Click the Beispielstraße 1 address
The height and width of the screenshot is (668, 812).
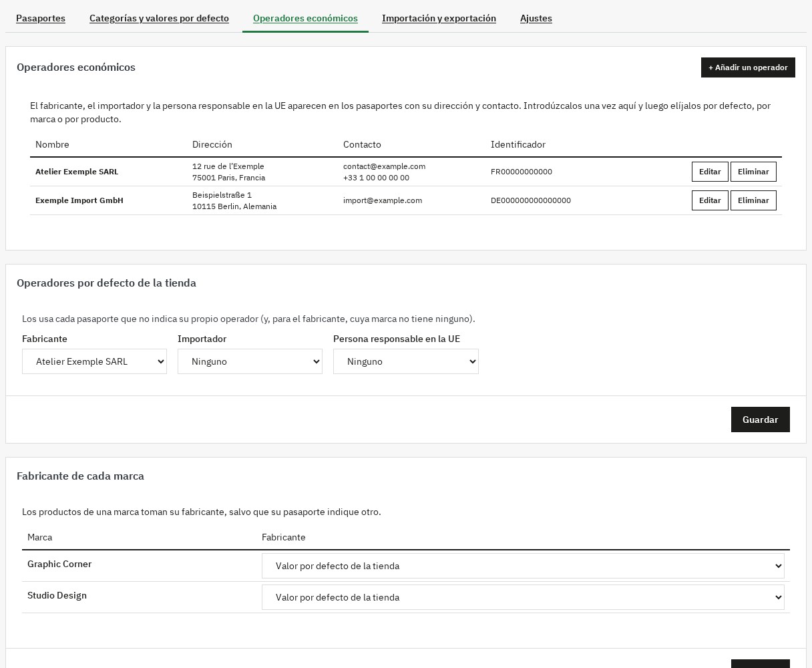[x=222, y=195]
